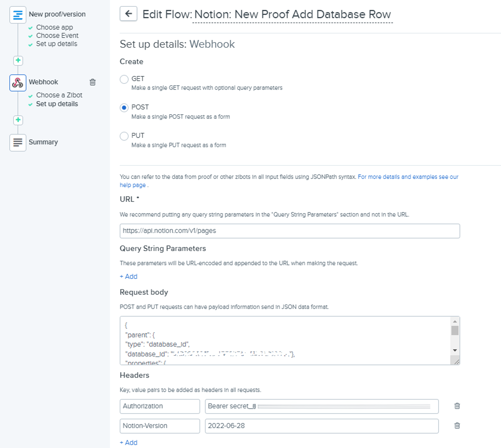Screen dimensions: 501x448
Task: Remove the Notion-Version header row
Action: coord(457,425)
